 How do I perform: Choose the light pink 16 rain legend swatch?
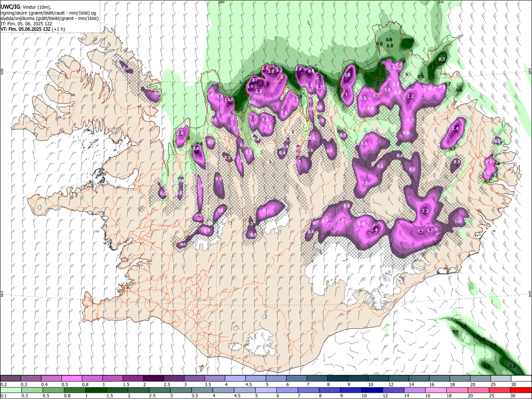[x=436, y=390]
